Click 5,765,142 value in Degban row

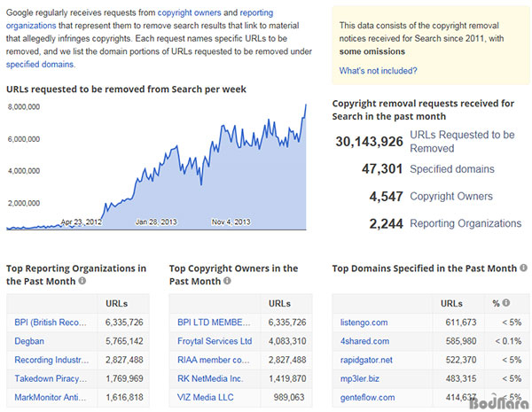pos(124,341)
